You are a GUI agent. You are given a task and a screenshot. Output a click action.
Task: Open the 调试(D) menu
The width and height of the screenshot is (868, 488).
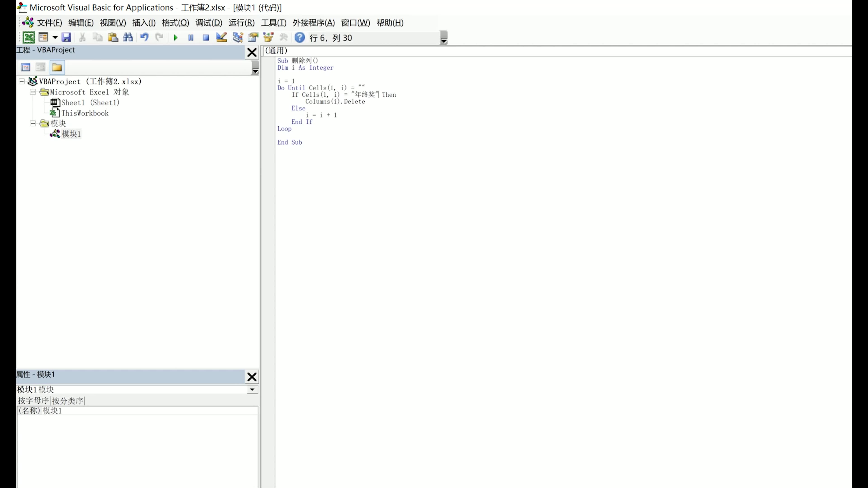coord(209,23)
